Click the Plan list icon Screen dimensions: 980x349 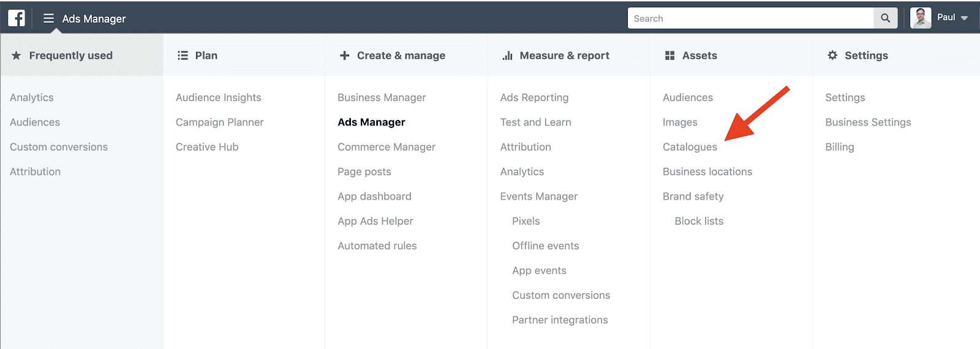point(183,55)
